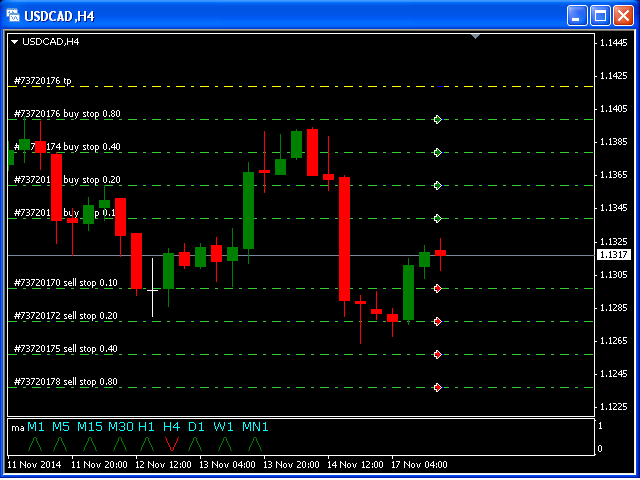Image resolution: width=640 pixels, height=480 pixels.
Task: Click the D1 timeframe label
Action: coord(196,427)
